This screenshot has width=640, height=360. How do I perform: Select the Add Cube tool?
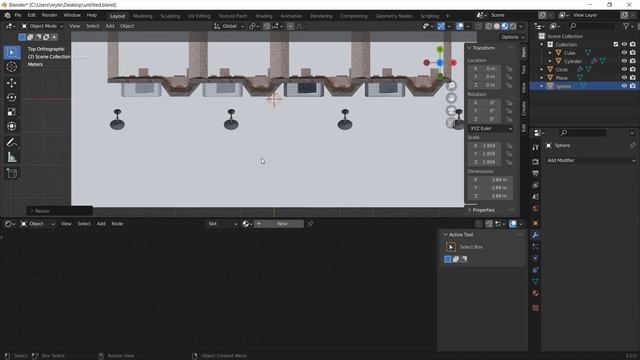tap(12, 173)
